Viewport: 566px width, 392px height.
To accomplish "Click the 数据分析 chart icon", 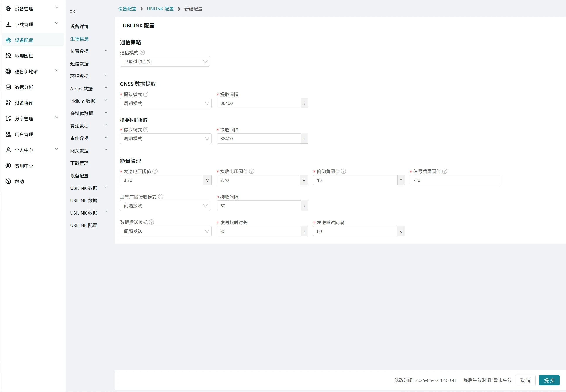I will pyautogui.click(x=8, y=87).
